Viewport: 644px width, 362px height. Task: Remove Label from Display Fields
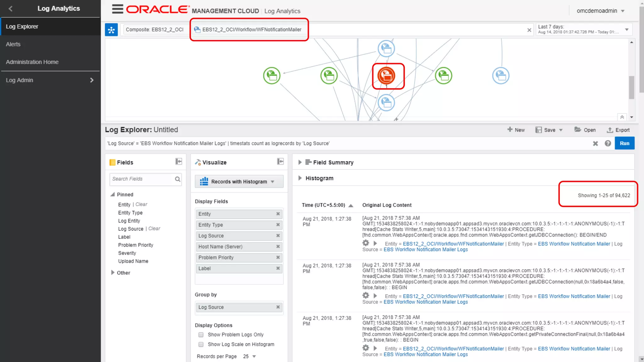(x=278, y=268)
